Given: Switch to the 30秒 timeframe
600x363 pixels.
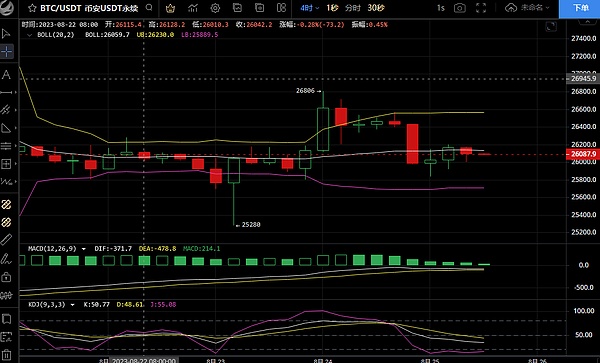Looking at the screenshot, I should pyautogui.click(x=376, y=8).
